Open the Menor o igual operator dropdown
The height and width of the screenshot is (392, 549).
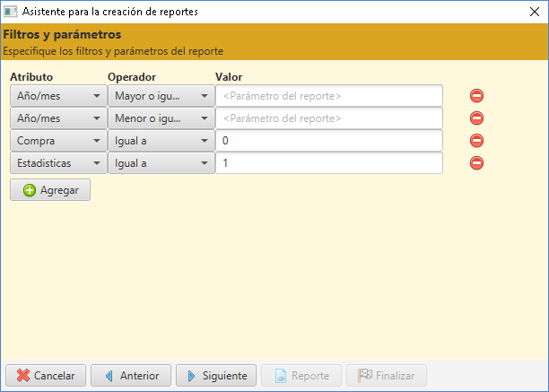click(x=161, y=118)
